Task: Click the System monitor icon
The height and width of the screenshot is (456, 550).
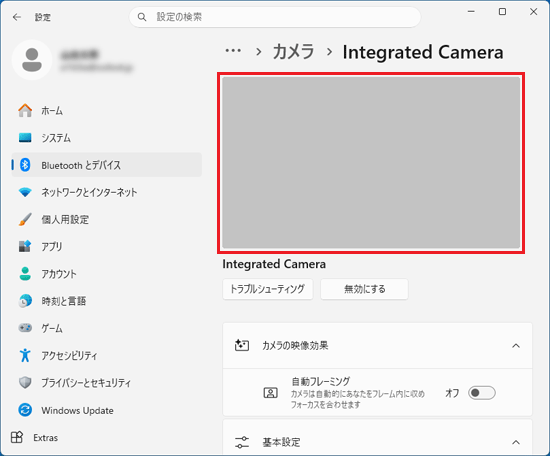Action: (25, 138)
